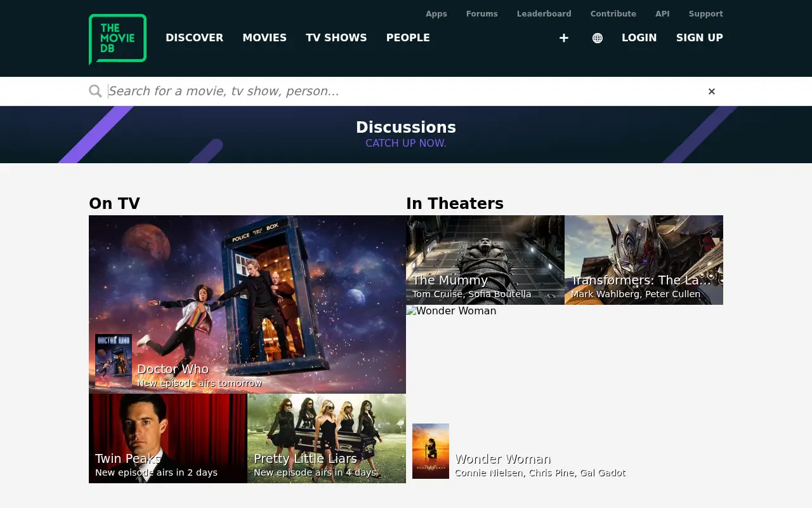Open the Pretty Little Liars card
Screen dimensions: 812x508
coord(327,439)
